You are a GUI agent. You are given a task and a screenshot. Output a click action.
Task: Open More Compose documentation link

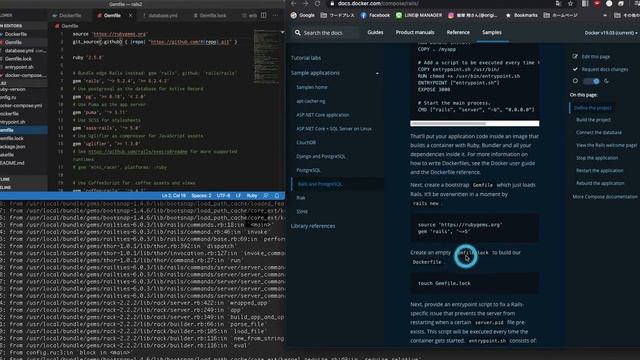pos(605,197)
